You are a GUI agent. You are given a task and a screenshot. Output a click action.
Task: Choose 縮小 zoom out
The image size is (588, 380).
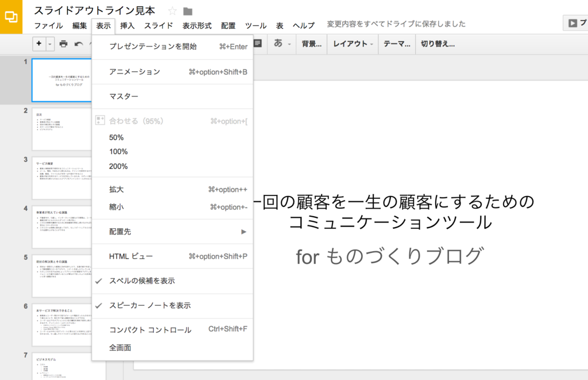click(x=172, y=207)
